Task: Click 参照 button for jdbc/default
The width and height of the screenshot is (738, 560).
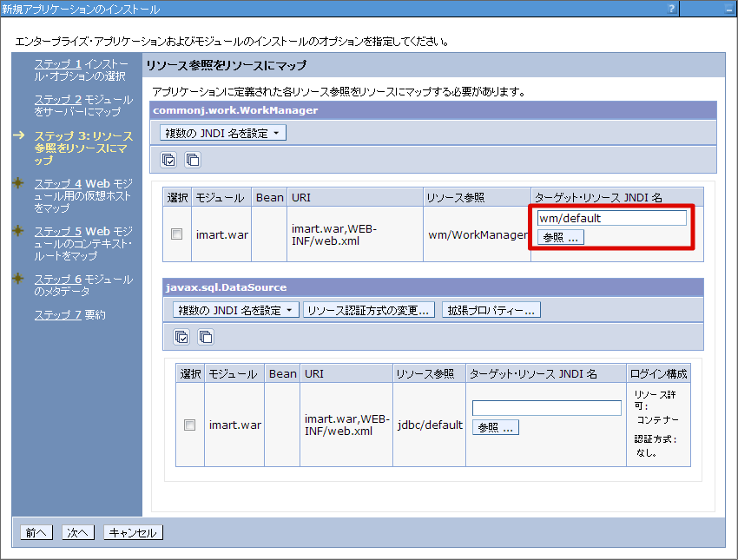Action: click(x=496, y=427)
